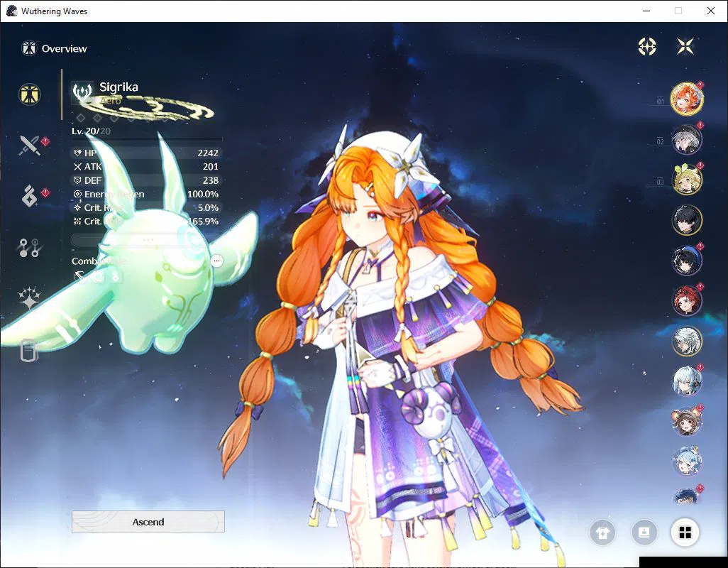Screen dimensions: 728x568
Task: Click the character name Sigrika
Action: [119, 87]
